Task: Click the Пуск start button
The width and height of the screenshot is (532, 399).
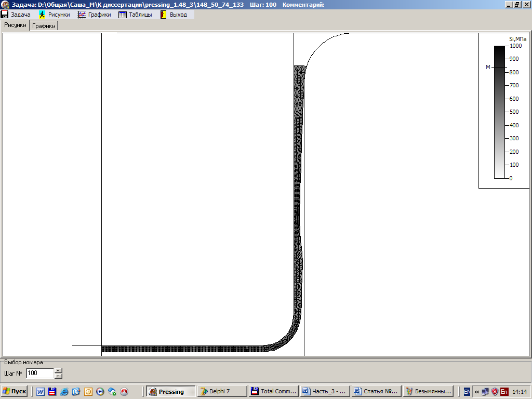Action: point(14,392)
